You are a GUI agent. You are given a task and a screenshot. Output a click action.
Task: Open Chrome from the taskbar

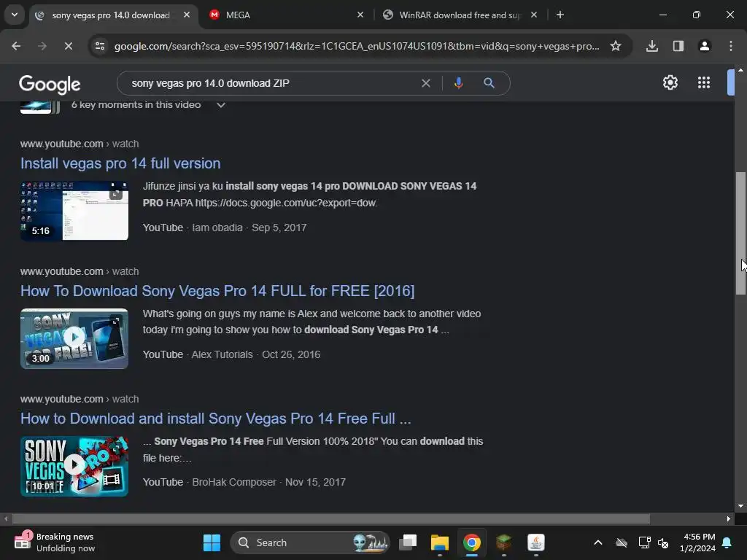coord(472,542)
